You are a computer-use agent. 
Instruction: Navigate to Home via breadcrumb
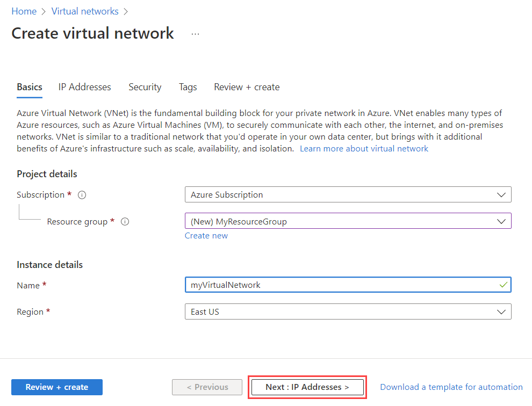pos(24,11)
